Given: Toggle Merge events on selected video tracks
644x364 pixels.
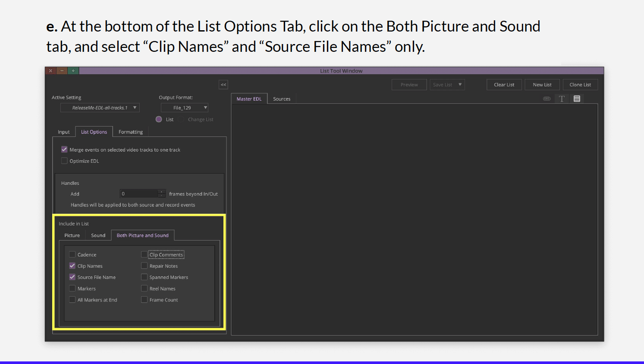Looking at the screenshot, I should 64,149.
